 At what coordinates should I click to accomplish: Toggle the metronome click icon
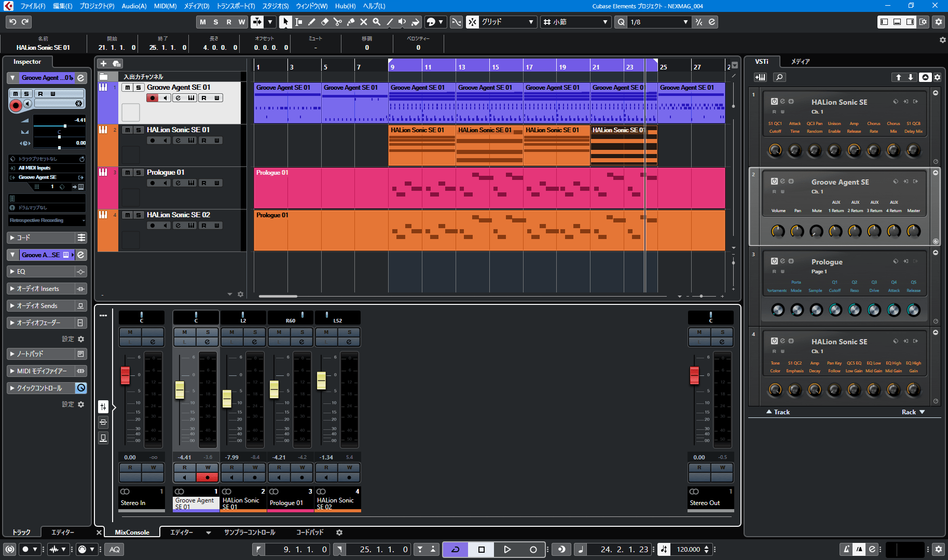tap(847, 550)
